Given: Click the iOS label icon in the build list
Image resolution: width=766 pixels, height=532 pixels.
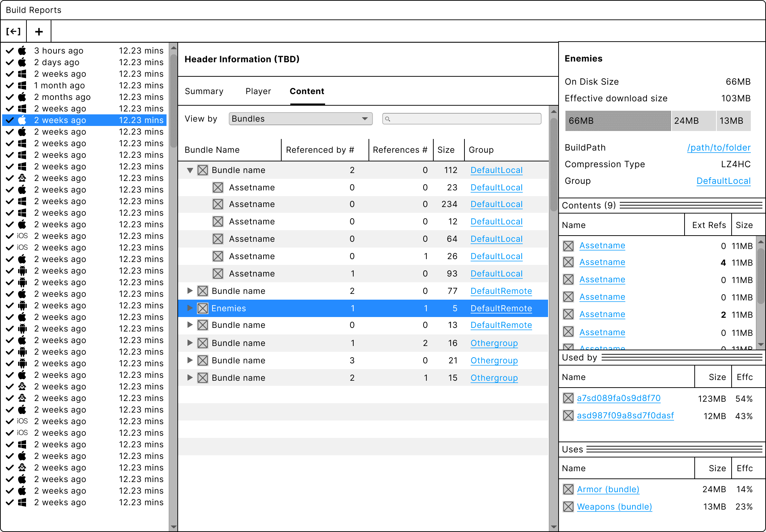Looking at the screenshot, I should pos(21,236).
